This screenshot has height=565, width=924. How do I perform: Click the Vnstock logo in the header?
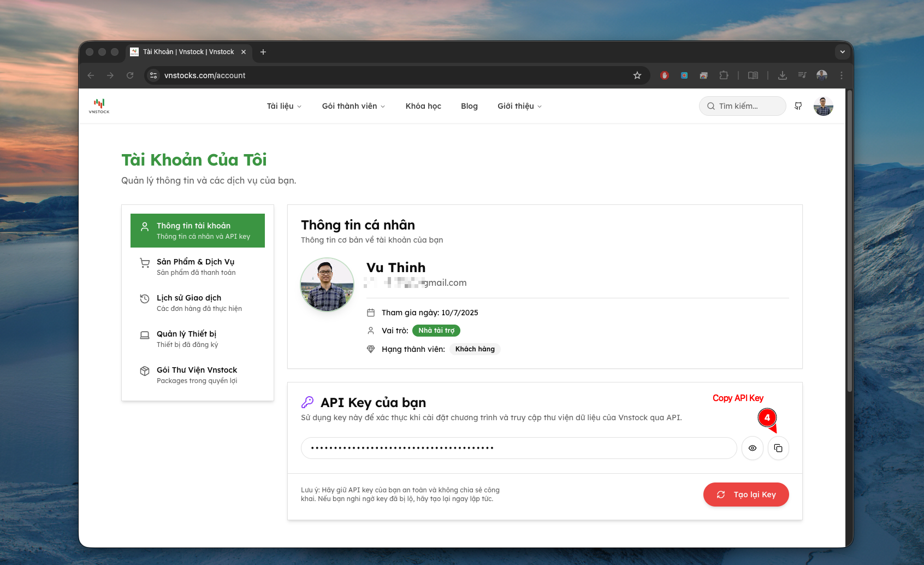(99, 105)
